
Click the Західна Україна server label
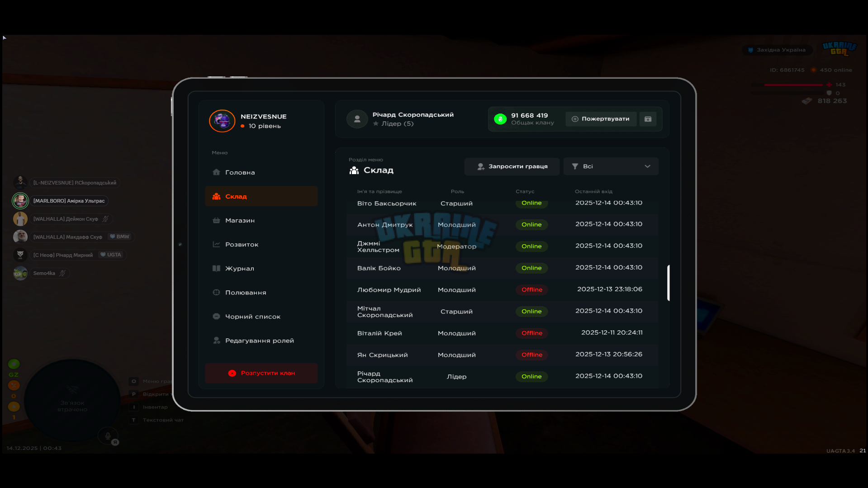click(777, 50)
